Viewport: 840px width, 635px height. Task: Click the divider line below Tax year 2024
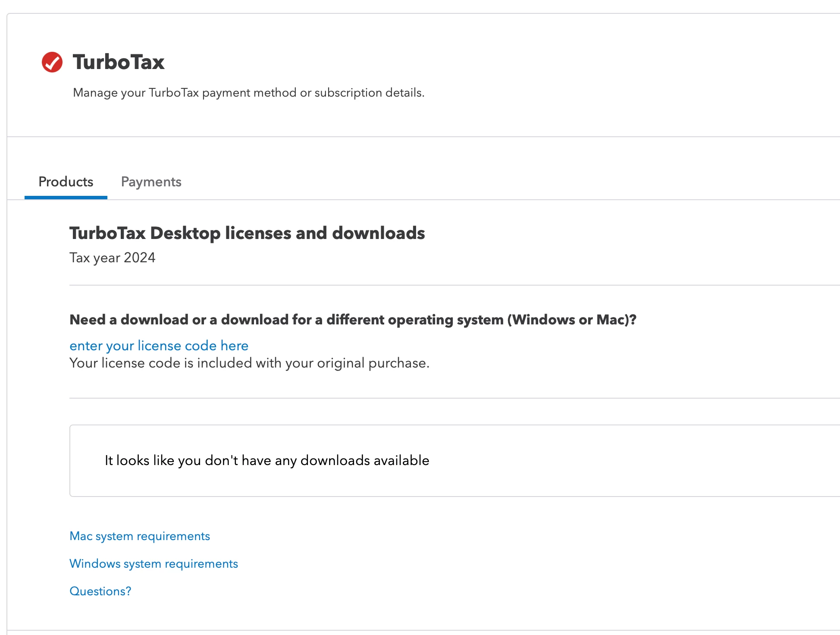[x=431, y=285]
